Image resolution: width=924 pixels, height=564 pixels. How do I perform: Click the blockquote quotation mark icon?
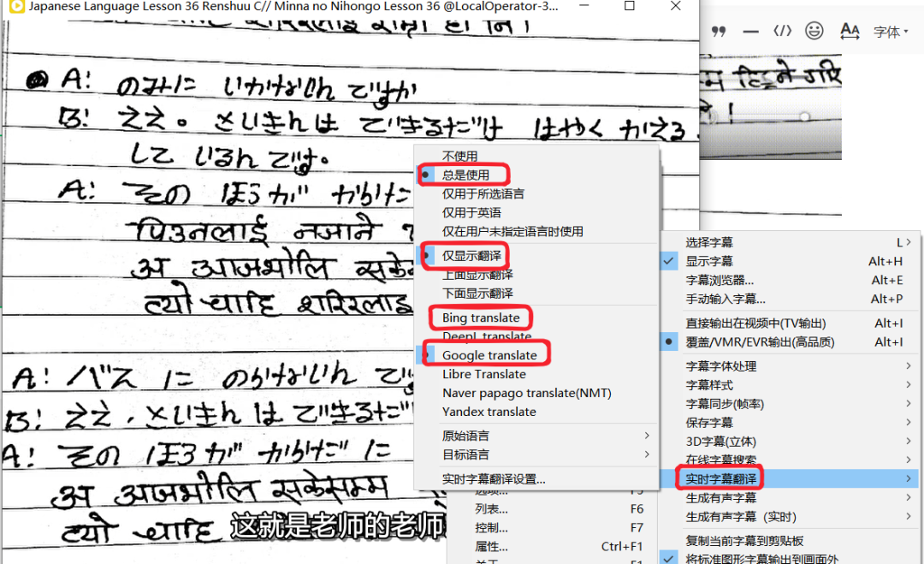pos(720,32)
